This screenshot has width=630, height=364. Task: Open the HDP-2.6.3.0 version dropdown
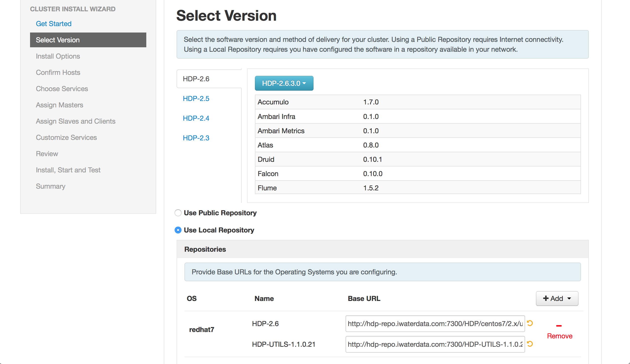click(x=284, y=83)
